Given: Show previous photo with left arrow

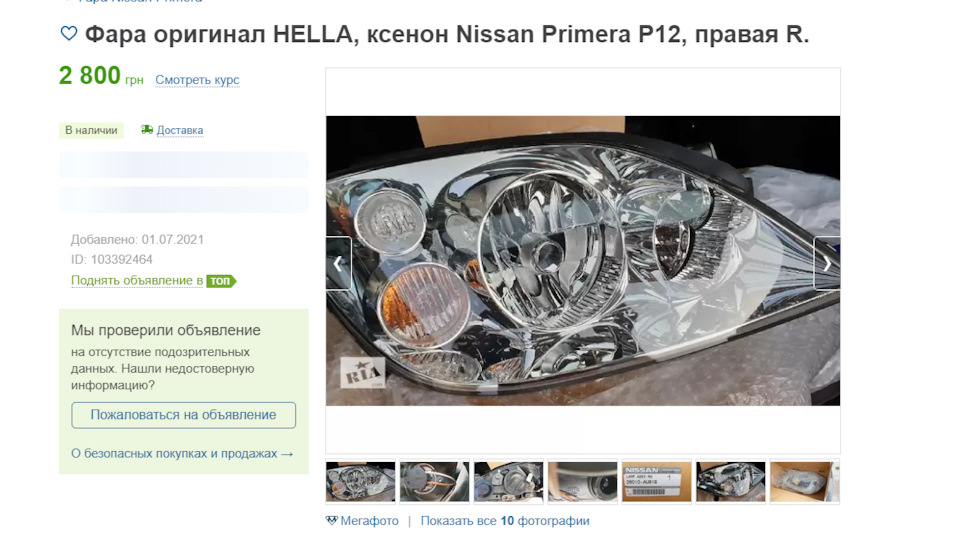Looking at the screenshot, I should point(339,263).
